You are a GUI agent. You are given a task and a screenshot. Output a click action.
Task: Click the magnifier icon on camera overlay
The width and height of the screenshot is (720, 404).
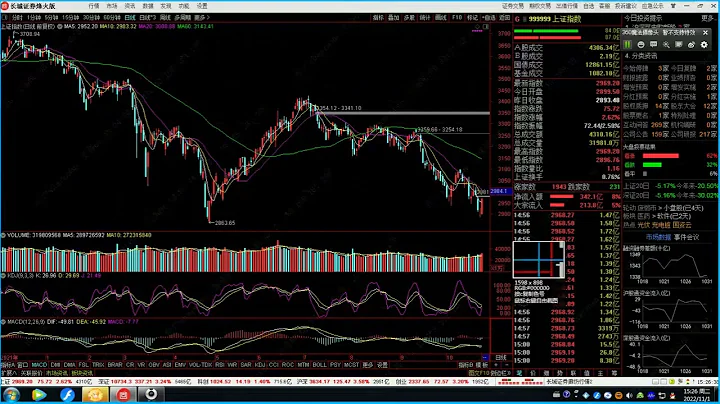666,45
